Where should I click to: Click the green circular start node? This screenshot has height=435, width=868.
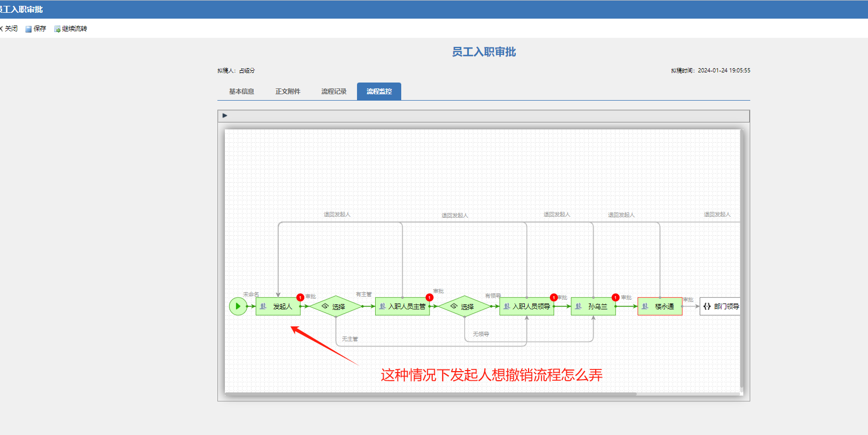pos(238,306)
